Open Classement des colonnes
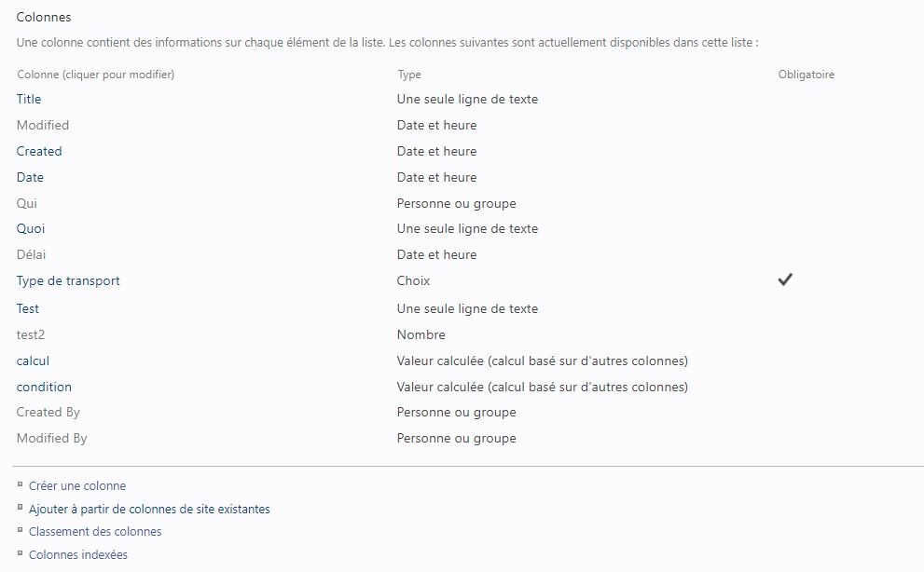This screenshot has height=572, width=924. 95,531
